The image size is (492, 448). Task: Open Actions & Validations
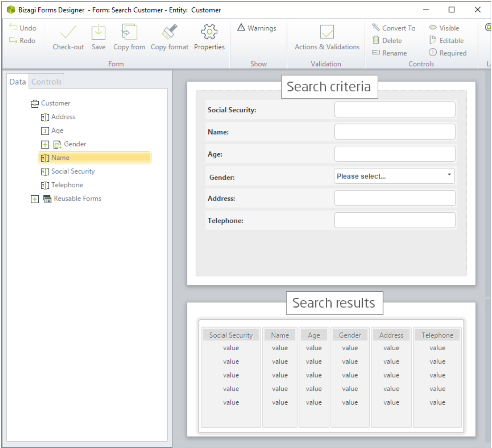pos(327,38)
